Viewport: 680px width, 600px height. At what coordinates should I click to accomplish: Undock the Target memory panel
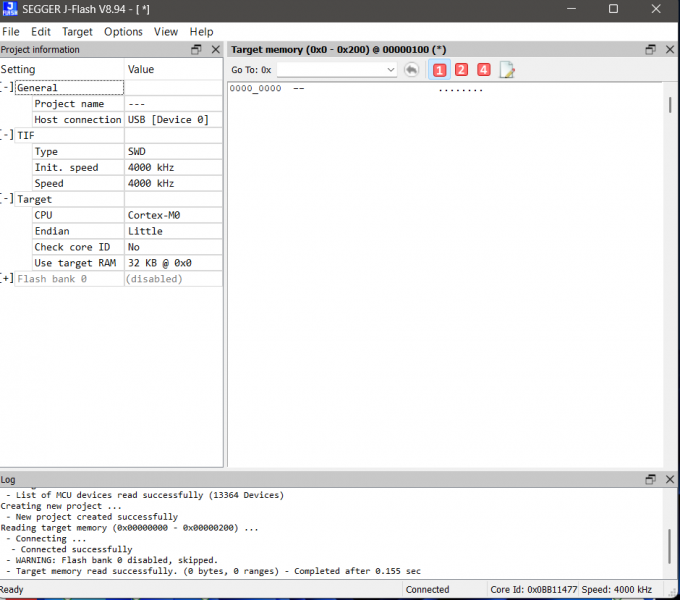pyautogui.click(x=650, y=49)
